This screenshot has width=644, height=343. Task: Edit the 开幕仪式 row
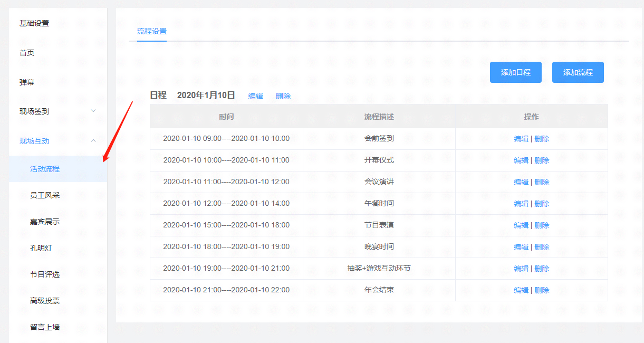521,160
